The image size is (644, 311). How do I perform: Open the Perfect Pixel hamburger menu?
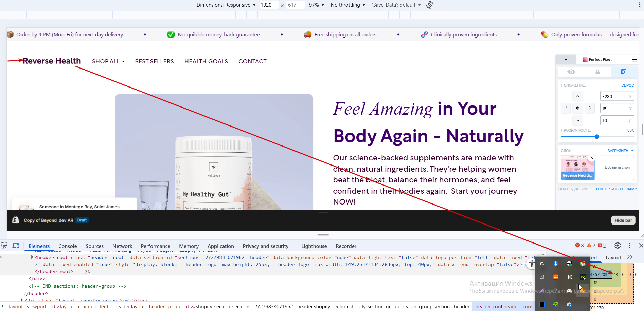(634, 59)
